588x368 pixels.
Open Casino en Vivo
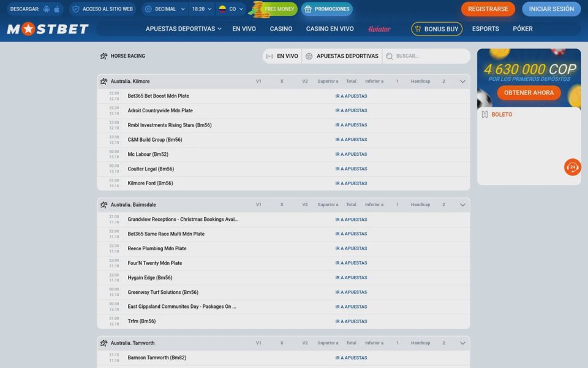tap(330, 29)
